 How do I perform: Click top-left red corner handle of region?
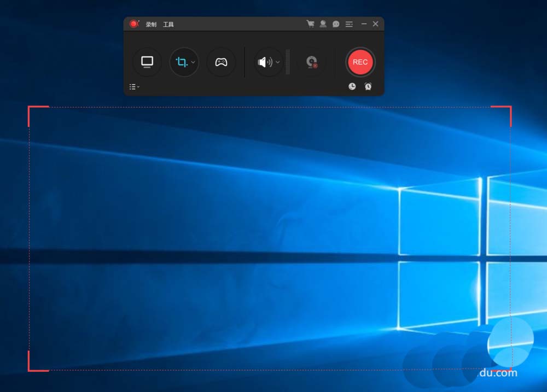point(38,116)
